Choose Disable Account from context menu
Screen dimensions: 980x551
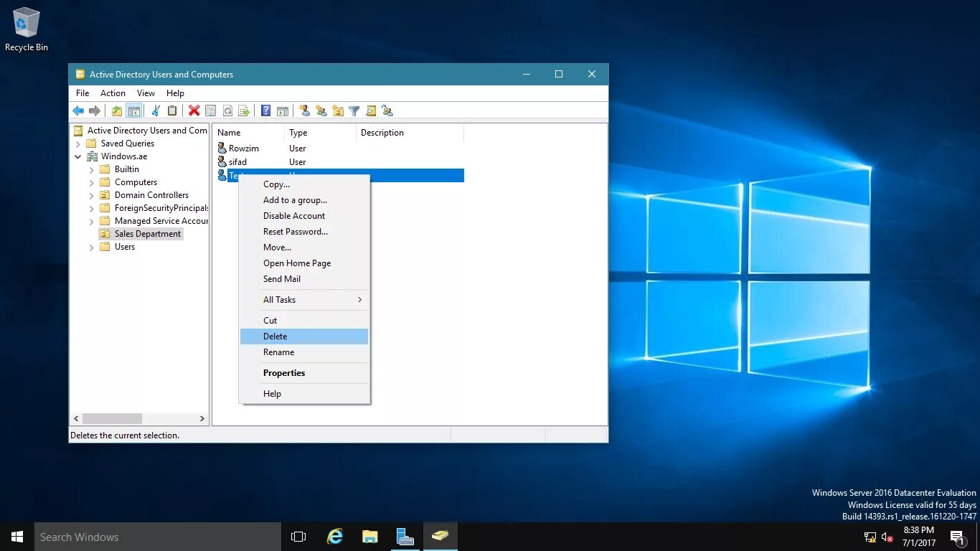[304, 216]
